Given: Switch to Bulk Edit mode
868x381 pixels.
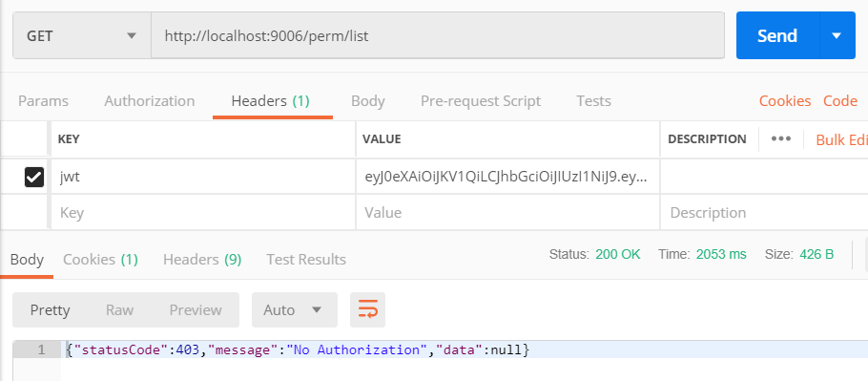Looking at the screenshot, I should coord(841,140).
